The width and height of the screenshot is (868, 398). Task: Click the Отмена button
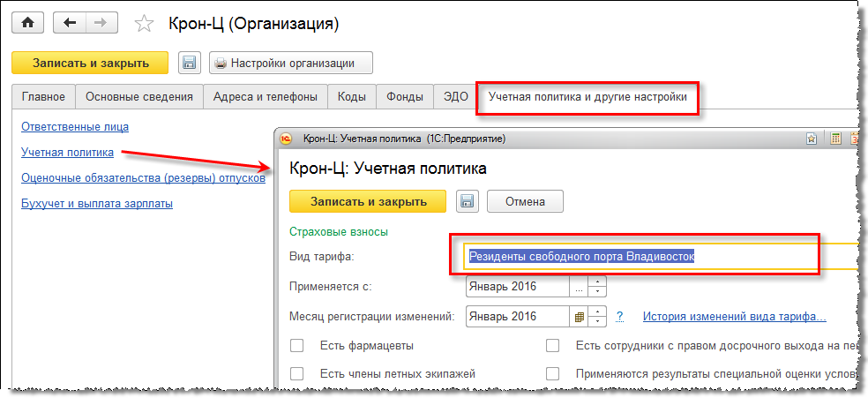click(x=525, y=201)
